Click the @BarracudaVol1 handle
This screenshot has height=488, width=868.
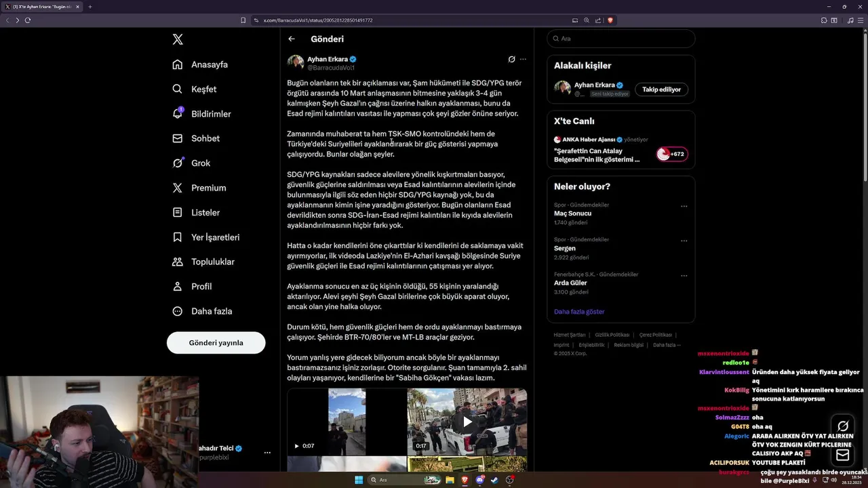tap(331, 68)
